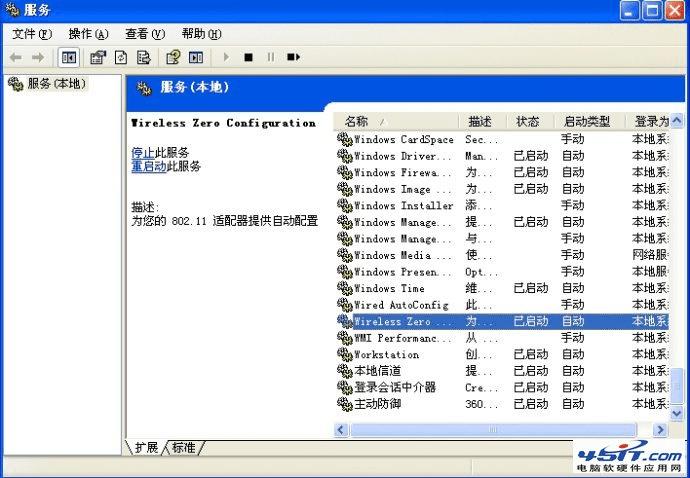The height and width of the screenshot is (478, 690).
Task: Sort by the 名称 column header
Action: tap(396, 121)
